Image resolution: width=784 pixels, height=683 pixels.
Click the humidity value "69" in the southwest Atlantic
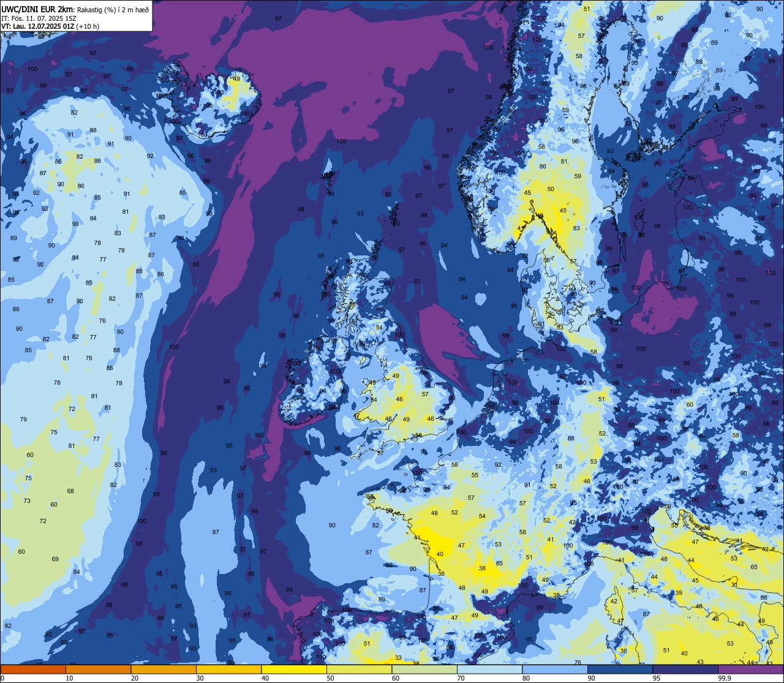click(55, 559)
